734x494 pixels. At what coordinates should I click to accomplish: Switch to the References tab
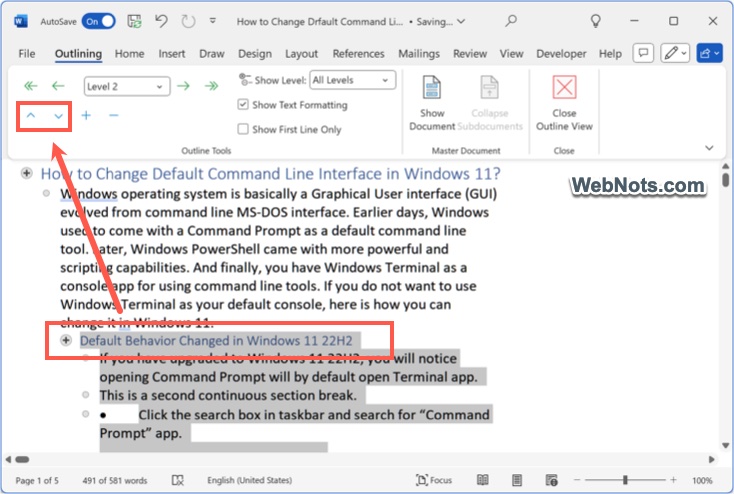(x=359, y=54)
